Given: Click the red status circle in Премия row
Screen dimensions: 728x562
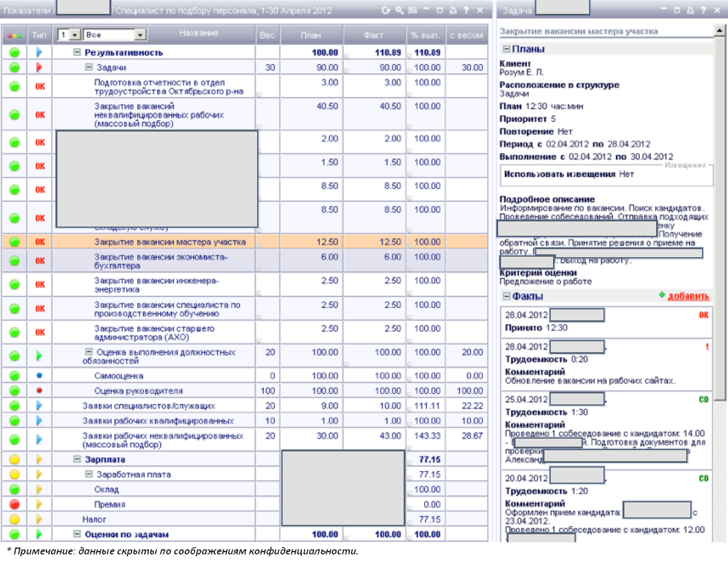Looking at the screenshot, I should (x=14, y=505).
